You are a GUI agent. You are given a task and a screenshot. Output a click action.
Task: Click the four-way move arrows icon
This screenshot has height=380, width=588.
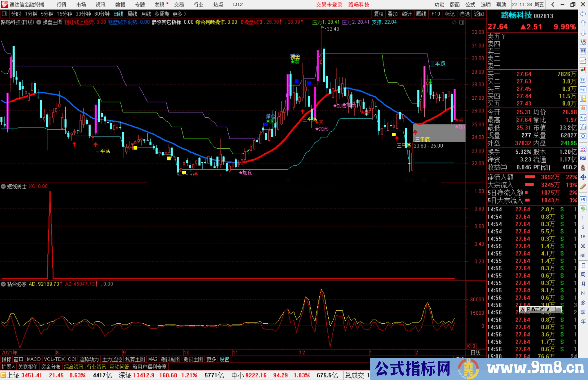583,177
